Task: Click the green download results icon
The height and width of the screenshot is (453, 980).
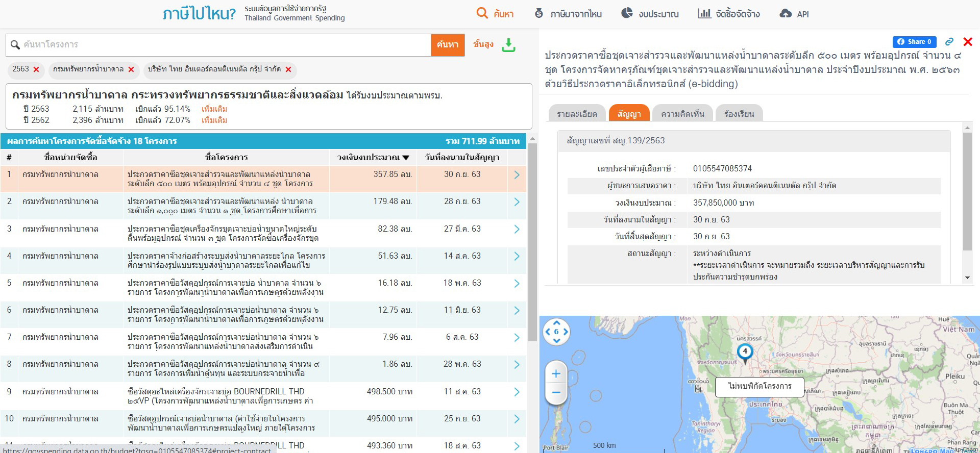Action: [x=508, y=45]
